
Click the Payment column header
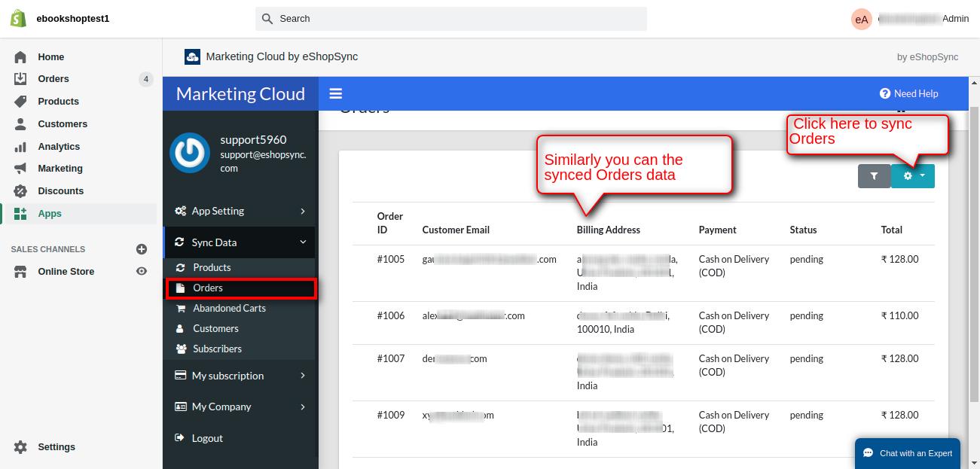click(717, 230)
